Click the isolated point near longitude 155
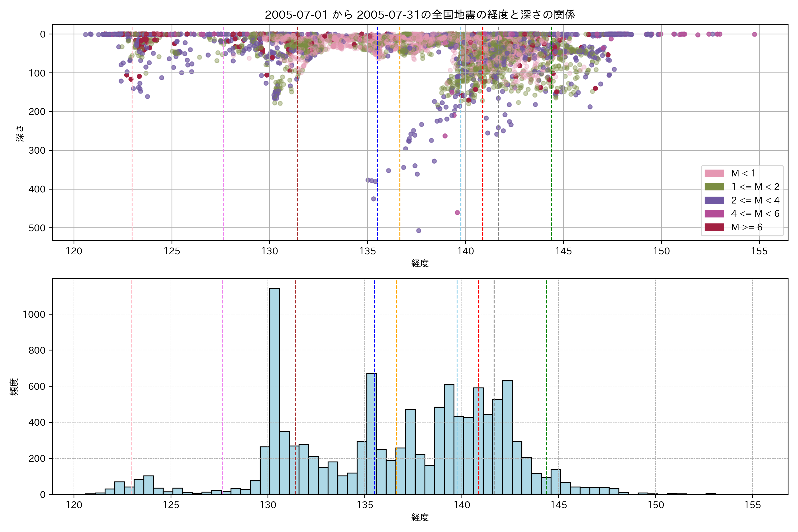 tap(755, 34)
